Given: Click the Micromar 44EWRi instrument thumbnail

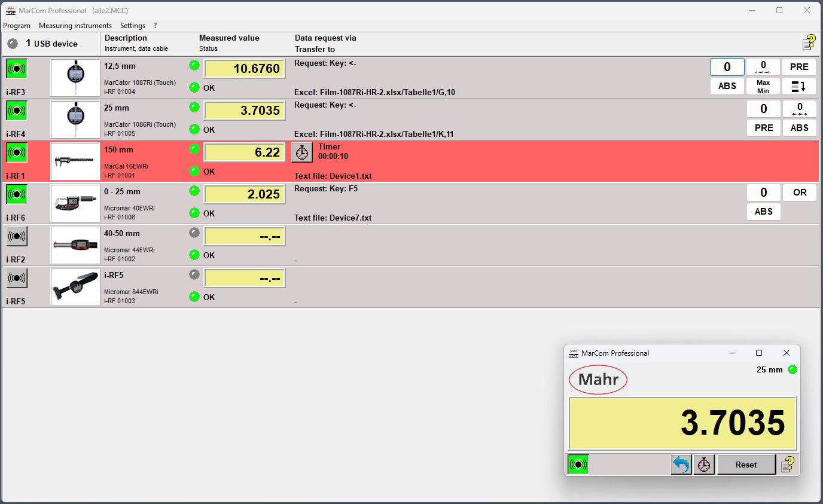Looking at the screenshot, I should (x=75, y=245).
